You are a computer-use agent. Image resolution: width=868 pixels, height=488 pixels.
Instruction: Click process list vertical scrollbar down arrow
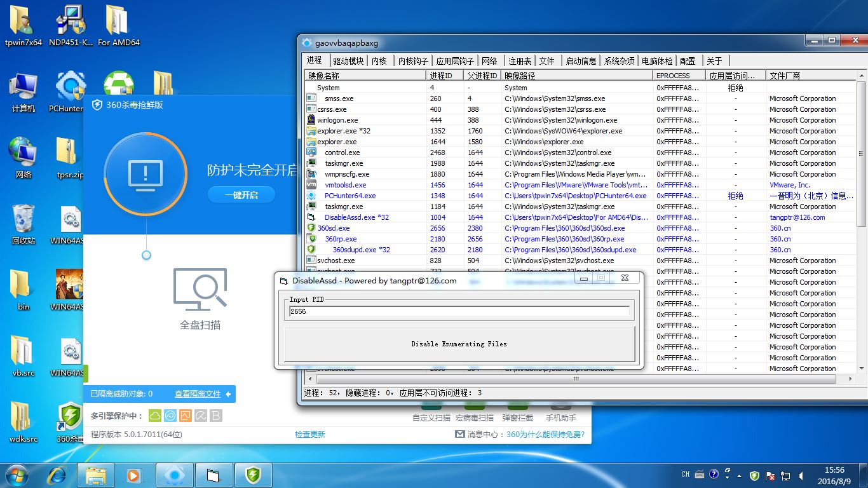click(x=862, y=368)
